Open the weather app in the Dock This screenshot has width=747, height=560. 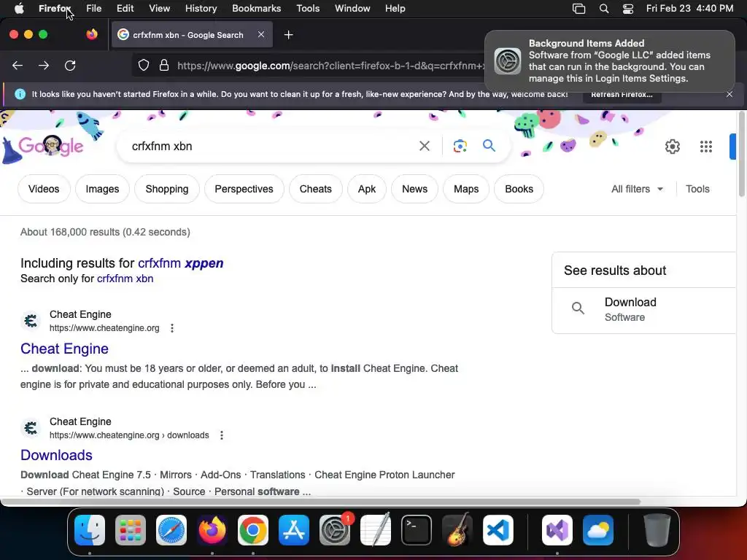[598, 530]
